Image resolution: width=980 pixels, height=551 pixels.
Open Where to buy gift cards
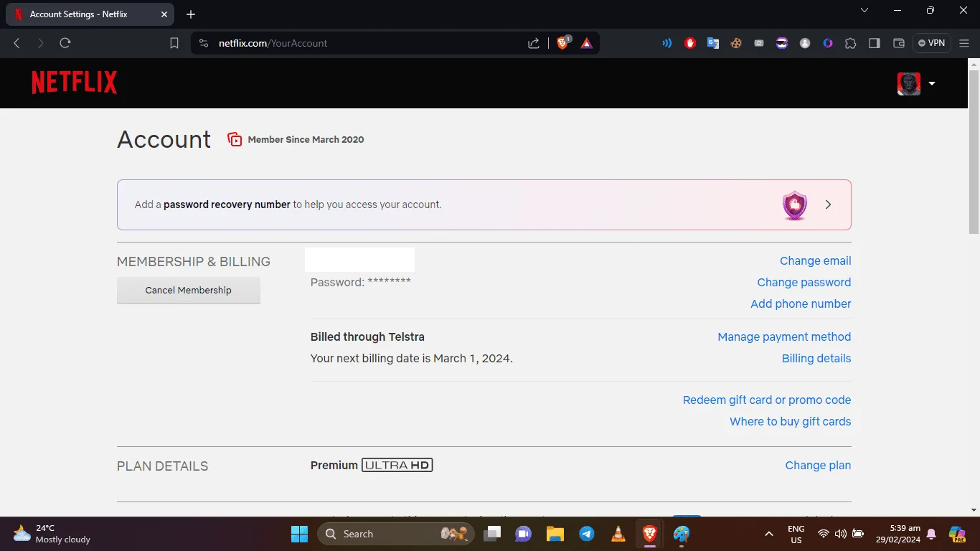point(790,422)
